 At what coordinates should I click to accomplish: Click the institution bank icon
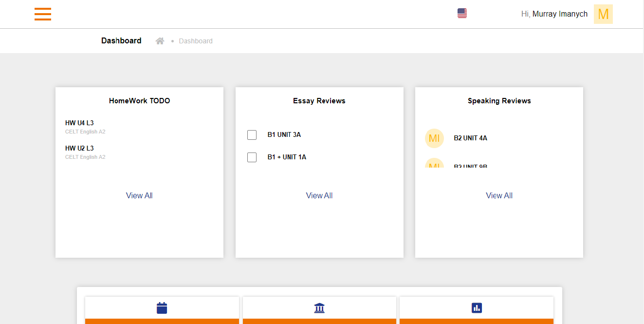[x=319, y=307]
